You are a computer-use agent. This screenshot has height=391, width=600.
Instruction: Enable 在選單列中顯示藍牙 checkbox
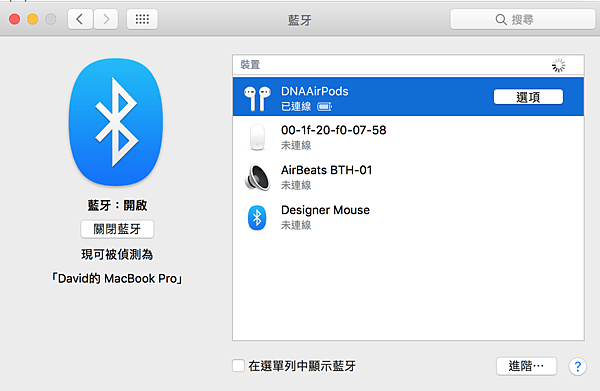(238, 365)
